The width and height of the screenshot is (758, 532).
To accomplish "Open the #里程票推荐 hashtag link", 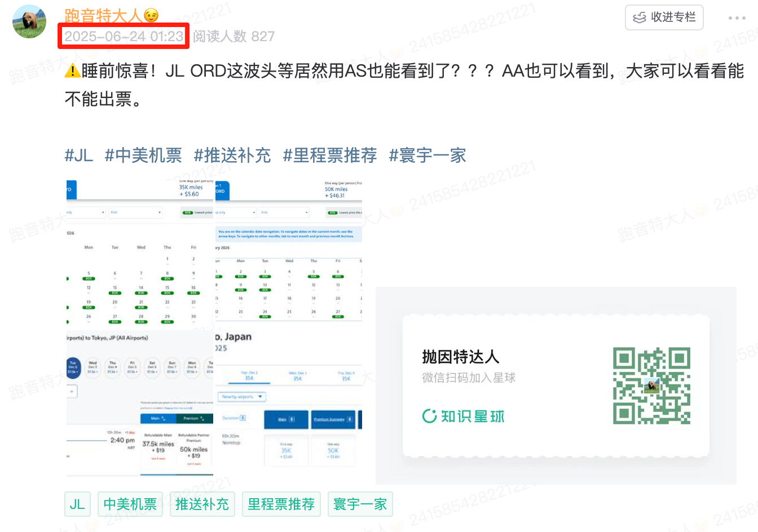I will coord(330,156).
